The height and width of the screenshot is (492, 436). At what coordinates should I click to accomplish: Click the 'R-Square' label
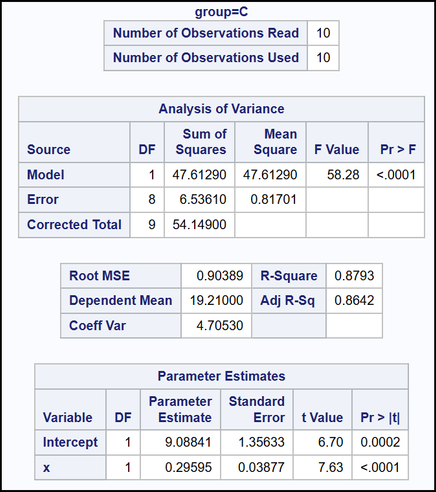coord(289,276)
